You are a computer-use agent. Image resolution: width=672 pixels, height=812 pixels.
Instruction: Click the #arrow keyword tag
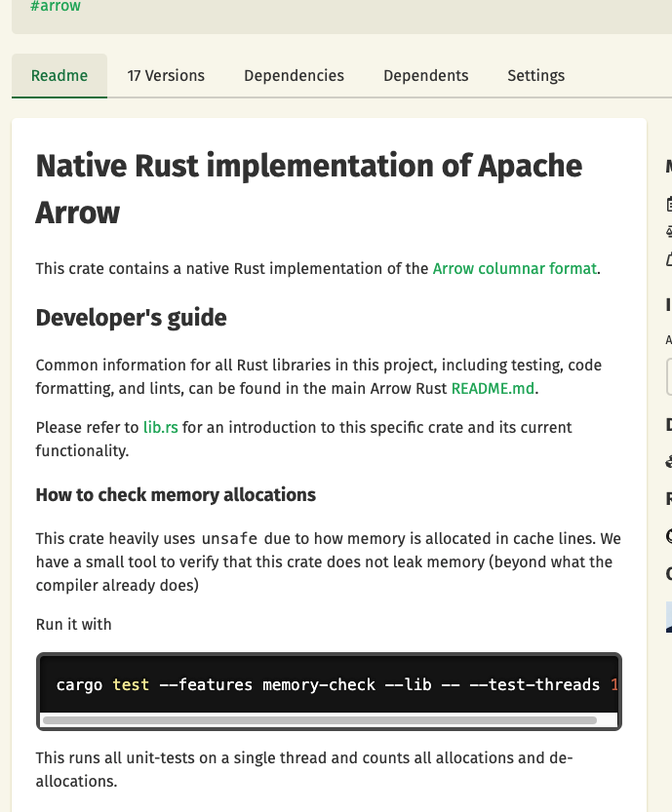point(56,6)
